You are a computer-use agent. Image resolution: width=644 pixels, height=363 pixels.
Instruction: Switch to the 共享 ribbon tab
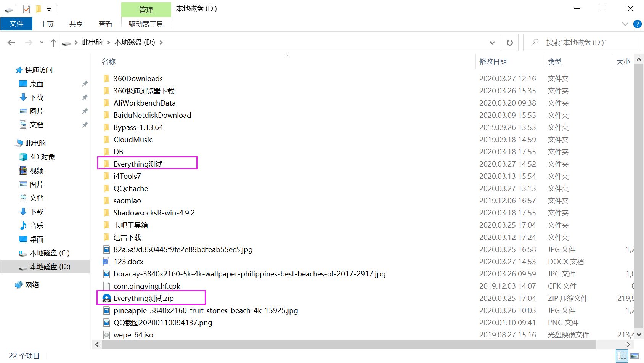point(76,24)
